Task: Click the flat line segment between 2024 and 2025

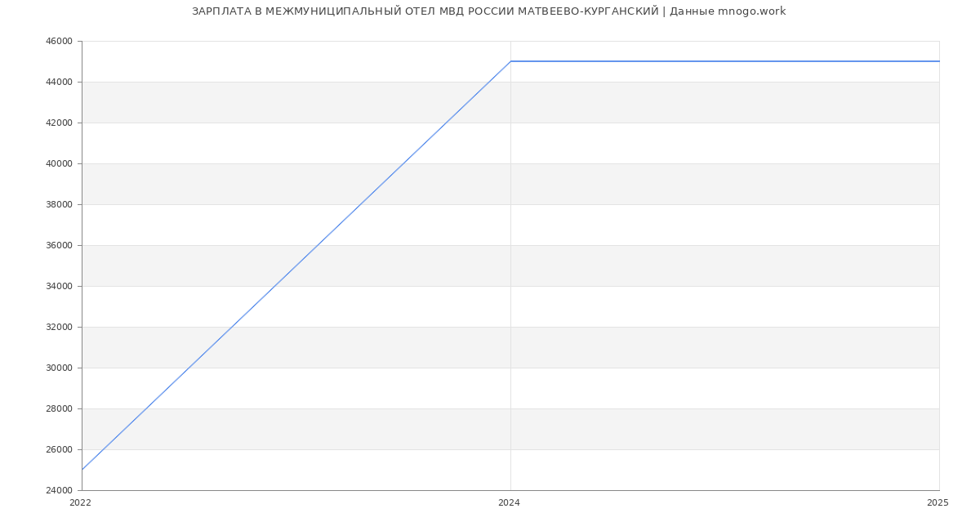Action: tap(725, 61)
